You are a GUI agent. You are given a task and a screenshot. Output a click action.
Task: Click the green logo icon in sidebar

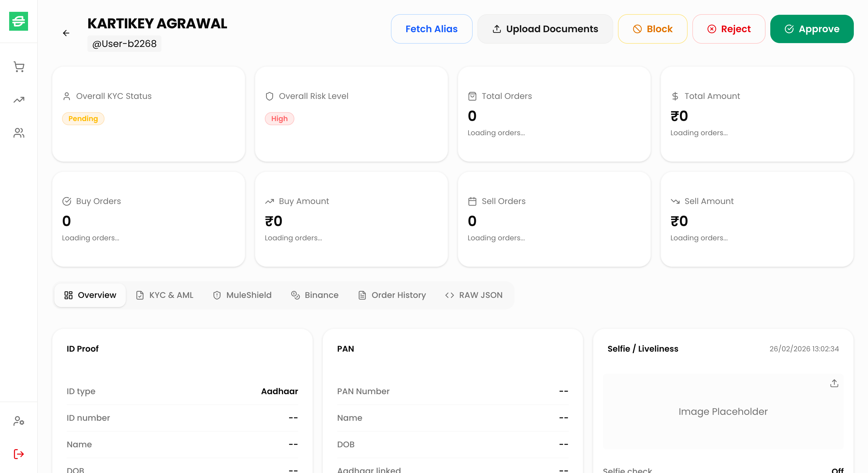(19, 21)
